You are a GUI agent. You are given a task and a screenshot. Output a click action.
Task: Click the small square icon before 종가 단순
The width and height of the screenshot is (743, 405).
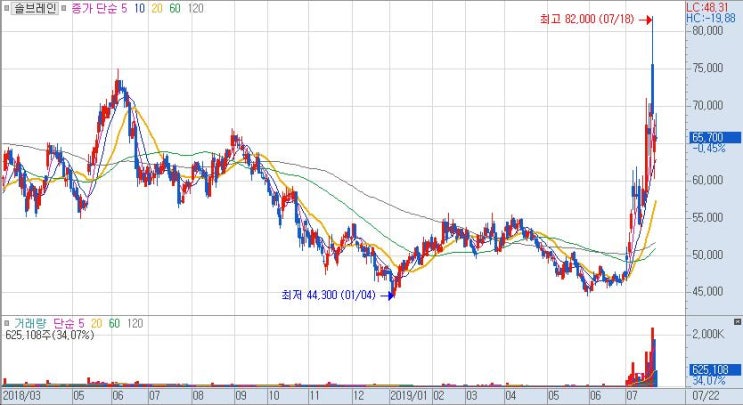click(x=64, y=9)
